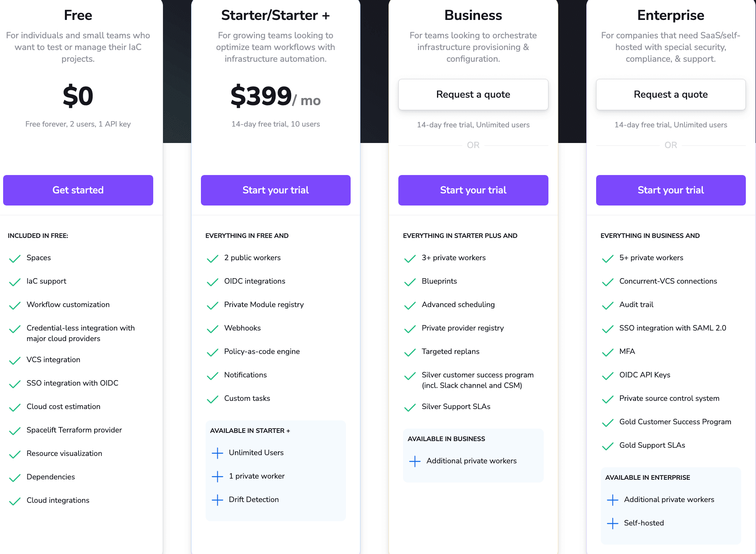This screenshot has width=756, height=554.
Task: Click the checkmark beside Blueprints
Action: coord(410,282)
